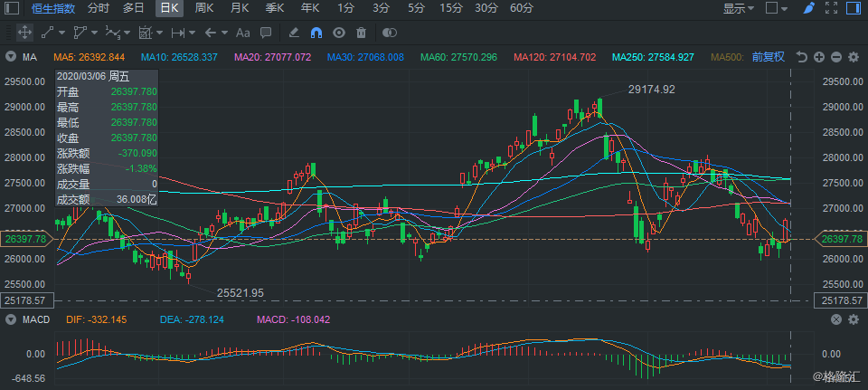Toggle the magnet snap mode

316,33
